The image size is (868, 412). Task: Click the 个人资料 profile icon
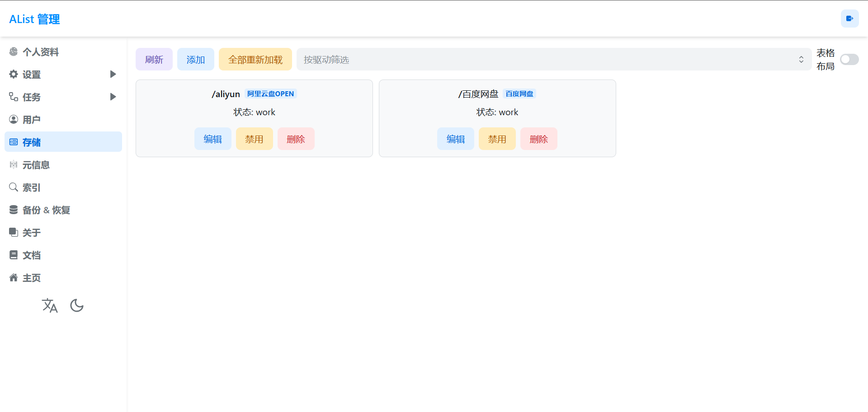(14, 52)
